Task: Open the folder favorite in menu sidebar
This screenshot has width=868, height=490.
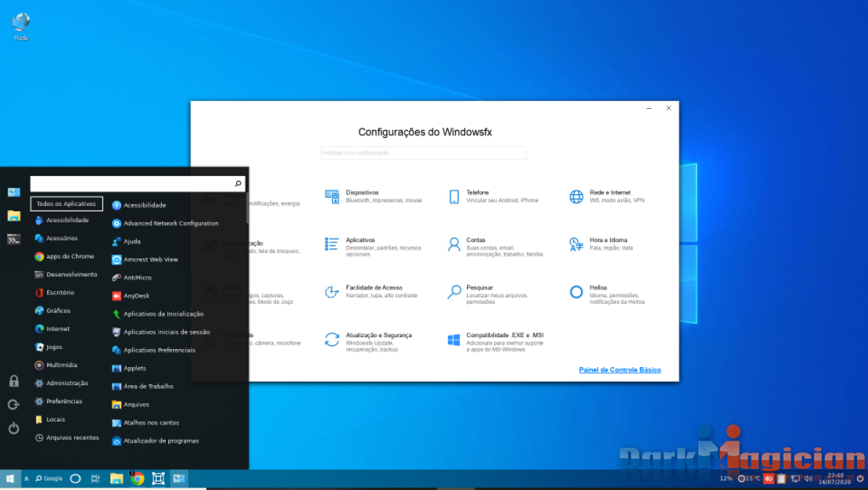Action: pos(14,215)
